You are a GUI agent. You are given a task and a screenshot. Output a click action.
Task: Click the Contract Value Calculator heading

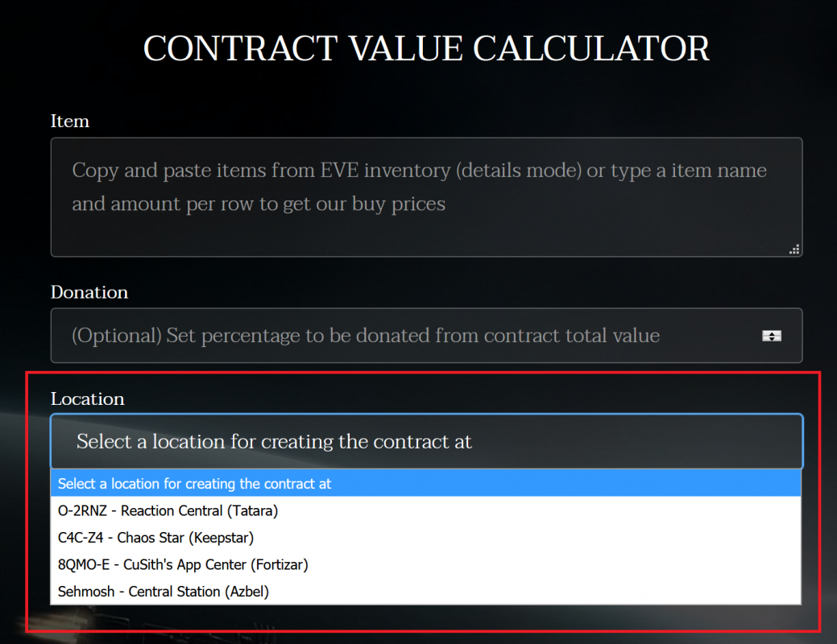(x=426, y=48)
